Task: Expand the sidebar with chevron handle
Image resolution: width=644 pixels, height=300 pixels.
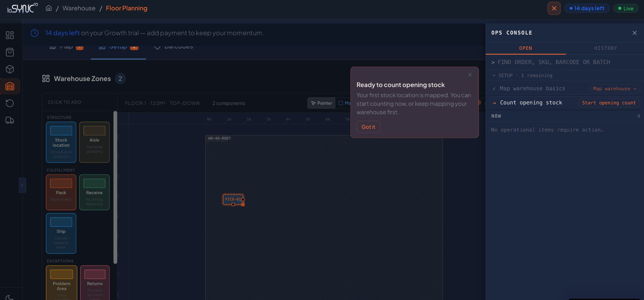Action: click(22, 185)
